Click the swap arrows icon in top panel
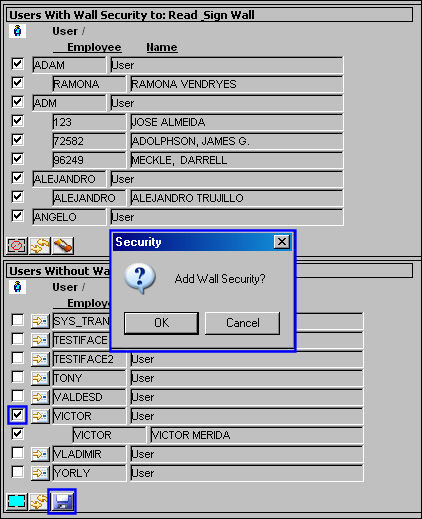422x519 pixels. 40,246
